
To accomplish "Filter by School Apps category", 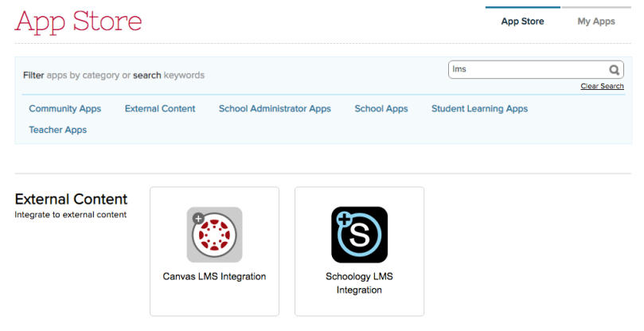I will coord(381,108).
